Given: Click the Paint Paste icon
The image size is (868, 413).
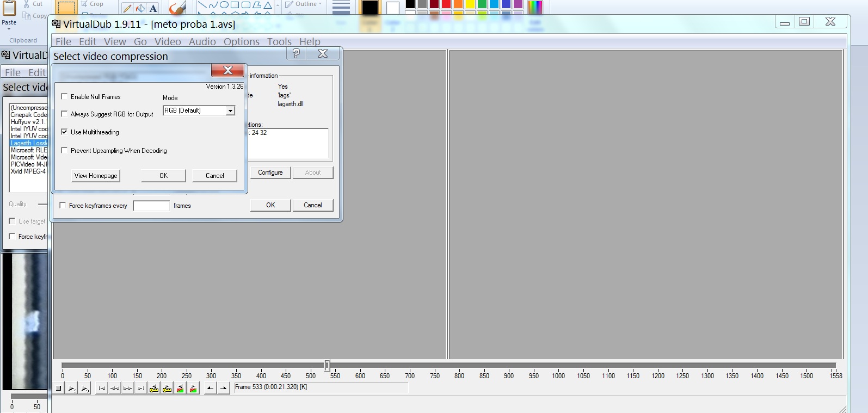Looking at the screenshot, I should coord(9,9).
